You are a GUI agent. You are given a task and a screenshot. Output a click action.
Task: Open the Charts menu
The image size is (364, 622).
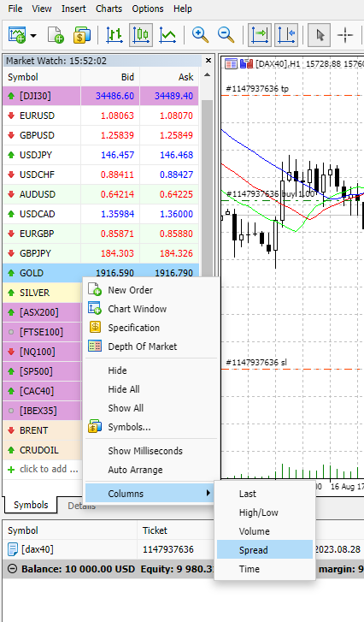point(109,9)
